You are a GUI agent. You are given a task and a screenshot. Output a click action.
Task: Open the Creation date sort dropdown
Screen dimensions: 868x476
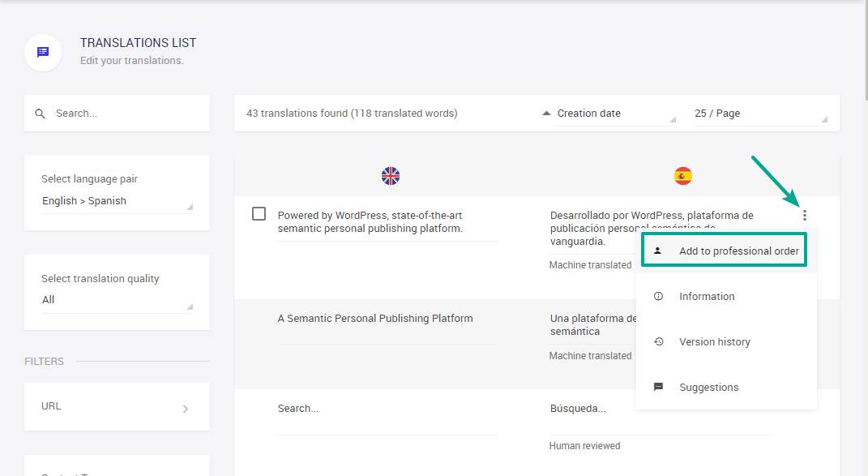pos(608,114)
